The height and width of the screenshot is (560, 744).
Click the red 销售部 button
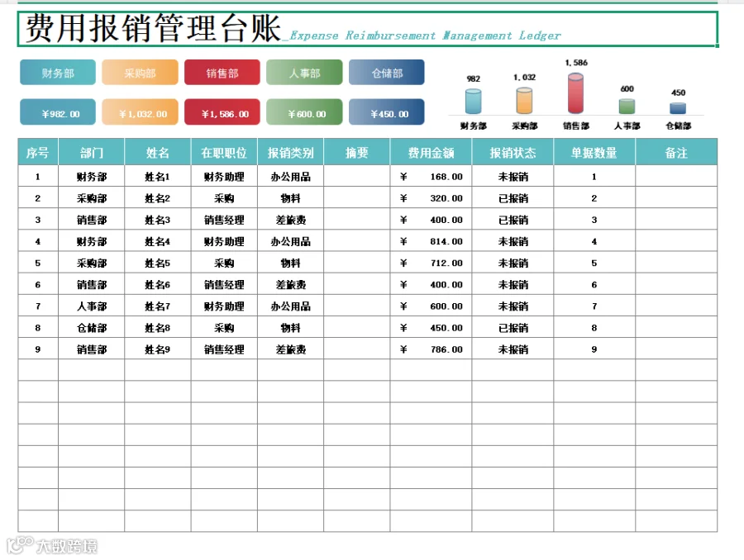222,73
